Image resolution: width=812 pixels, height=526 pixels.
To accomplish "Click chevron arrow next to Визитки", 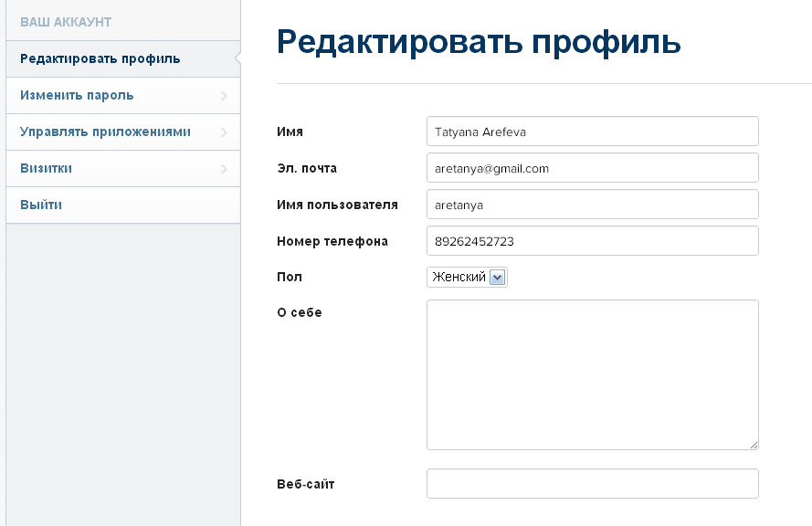I will [x=224, y=169].
